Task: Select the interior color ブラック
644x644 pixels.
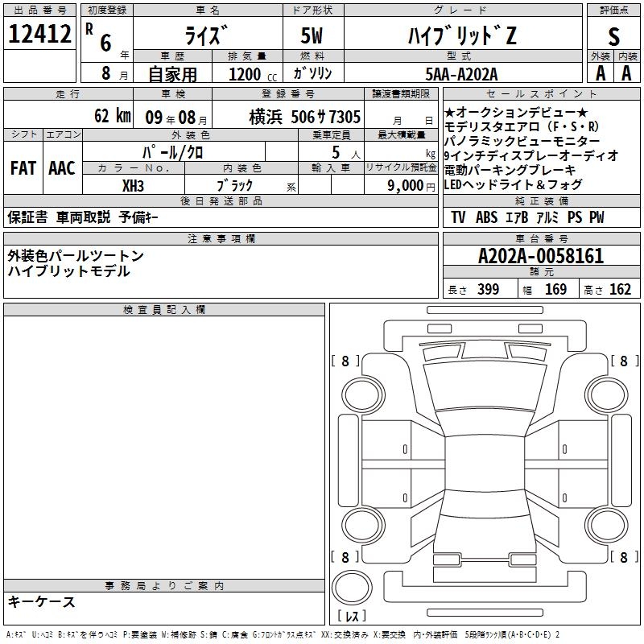Action: [234, 185]
